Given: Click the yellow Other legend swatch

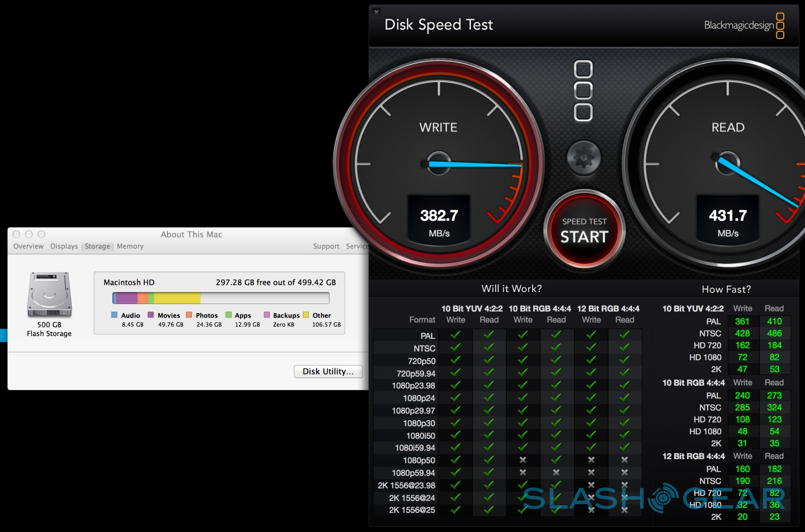Looking at the screenshot, I should point(306,315).
